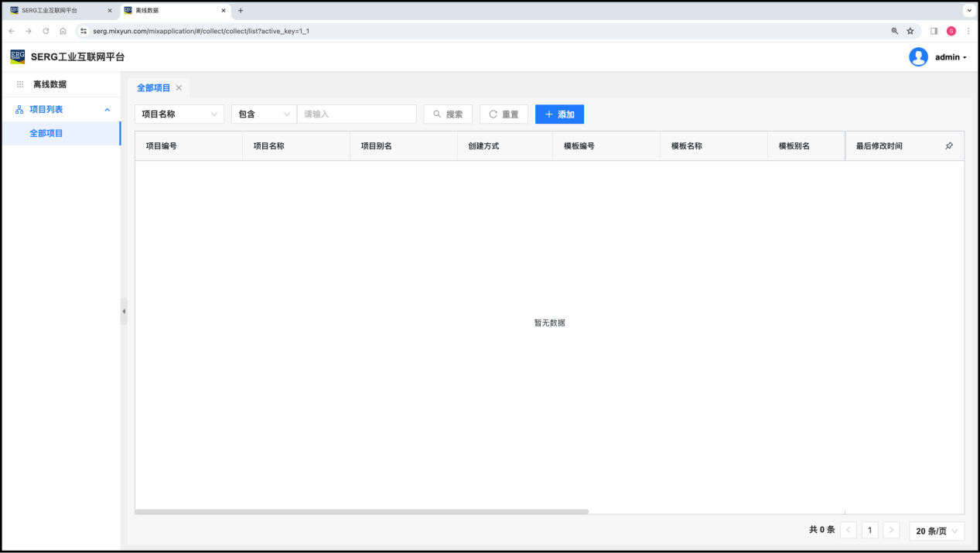Collapse the 项目列表 menu section
Viewport: 980px width, 553px height.
point(107,110)
